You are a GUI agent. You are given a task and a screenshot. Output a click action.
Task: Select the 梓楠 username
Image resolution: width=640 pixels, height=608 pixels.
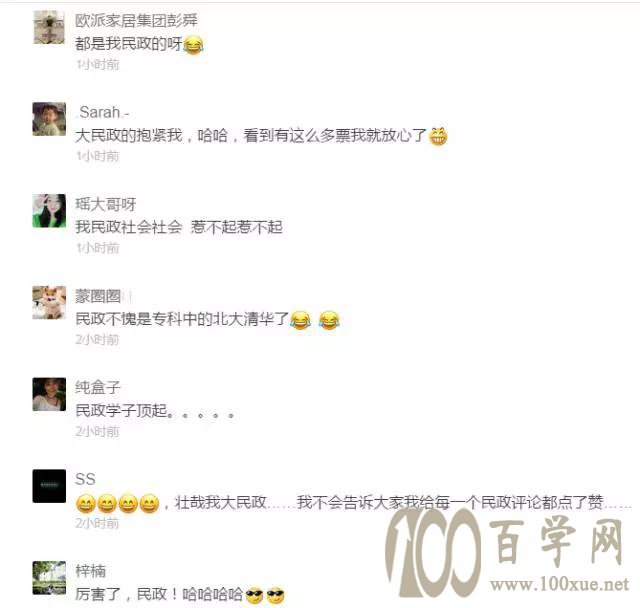point(91,571)
